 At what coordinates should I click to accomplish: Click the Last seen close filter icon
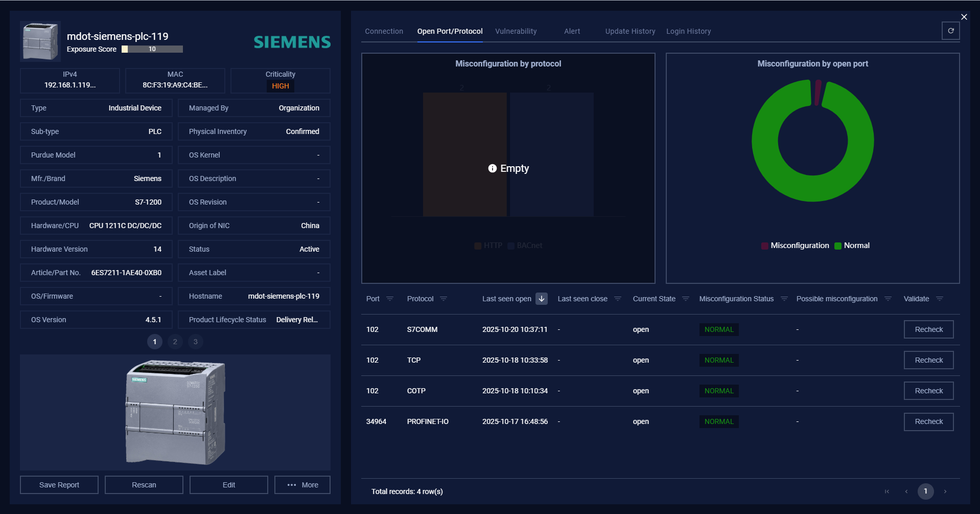tap(618, 299)
